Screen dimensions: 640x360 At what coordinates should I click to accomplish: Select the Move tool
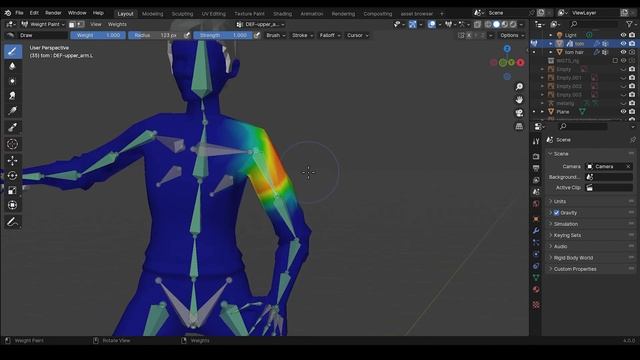tap(12, 160)
